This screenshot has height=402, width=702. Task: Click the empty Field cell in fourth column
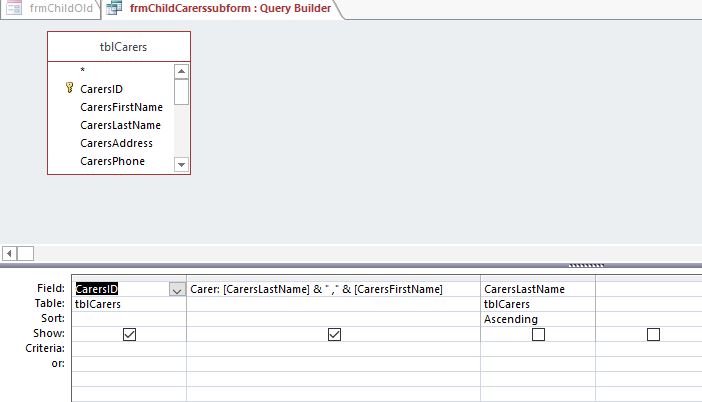pos(649,289)
